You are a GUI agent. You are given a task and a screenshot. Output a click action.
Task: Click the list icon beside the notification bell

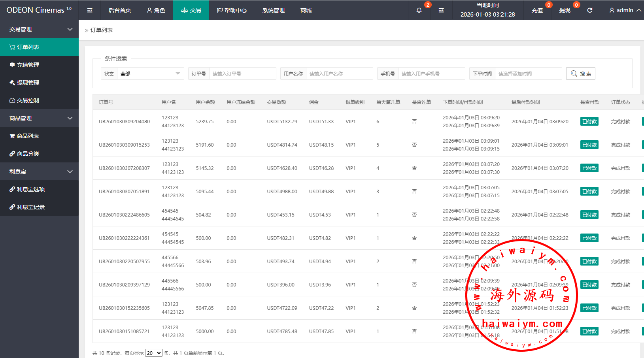click(x=441, y=10)
